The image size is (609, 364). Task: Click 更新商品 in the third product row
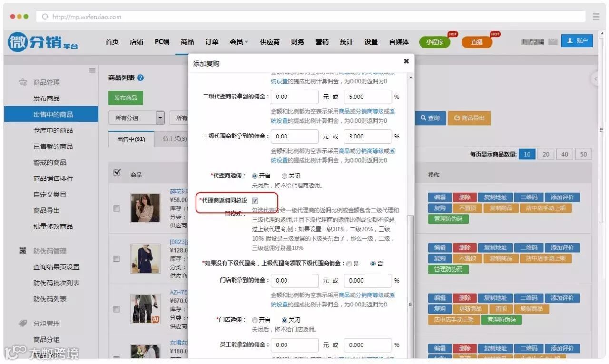coord(471,308)
